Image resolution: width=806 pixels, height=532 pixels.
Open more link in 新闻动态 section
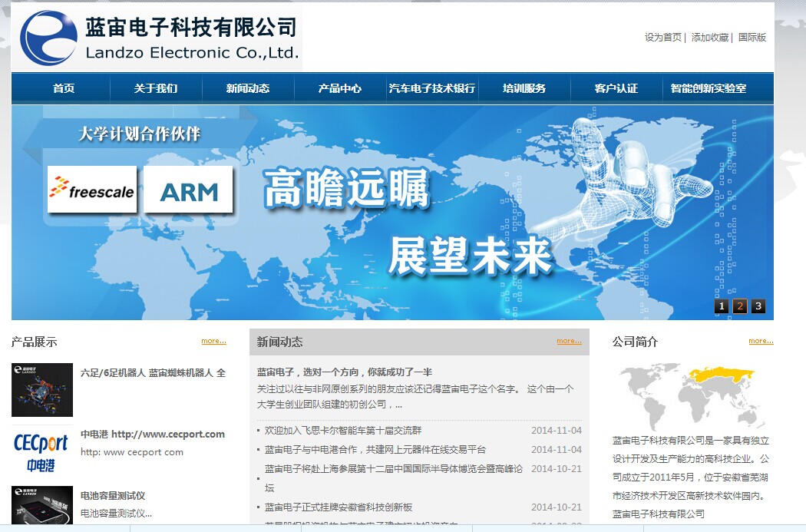pyautogui.click(x=569, y=341)
